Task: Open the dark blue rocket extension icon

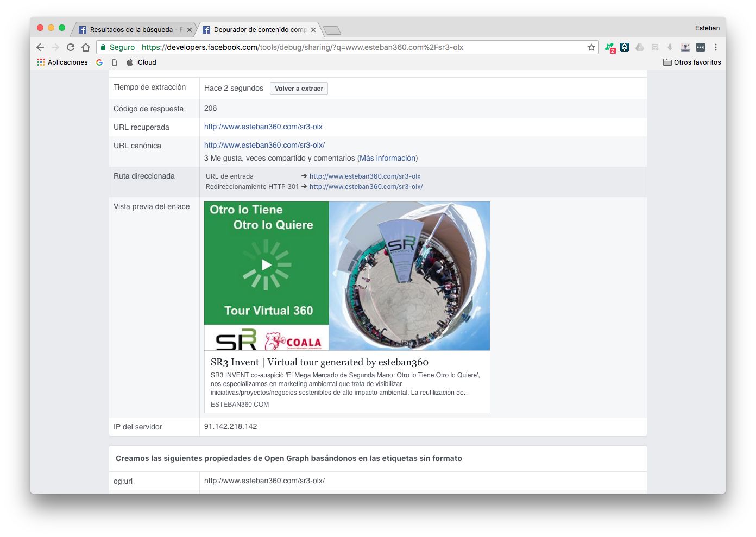Action: click(625, 47)
